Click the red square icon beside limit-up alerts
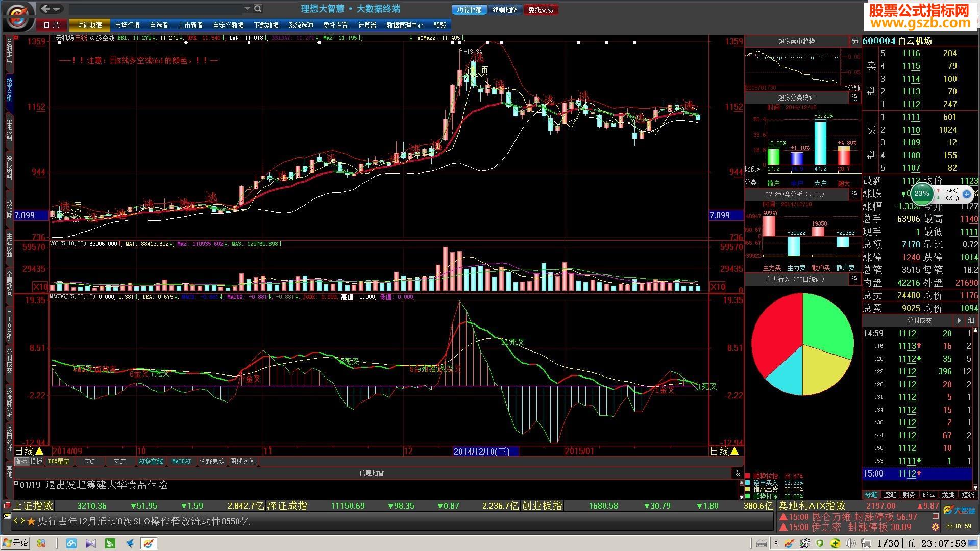Screen dimensions: 980x551 pyautogui.click(x=935, y=516)
